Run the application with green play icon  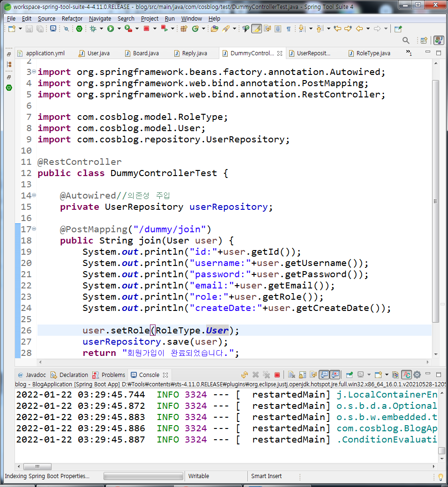tap(111, 29)
